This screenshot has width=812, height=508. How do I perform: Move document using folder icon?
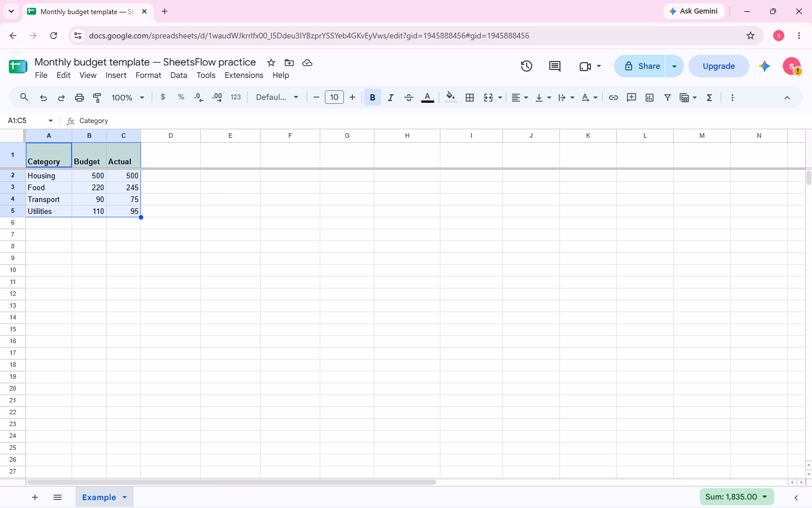pyautogui.click(x=289, y=63)
